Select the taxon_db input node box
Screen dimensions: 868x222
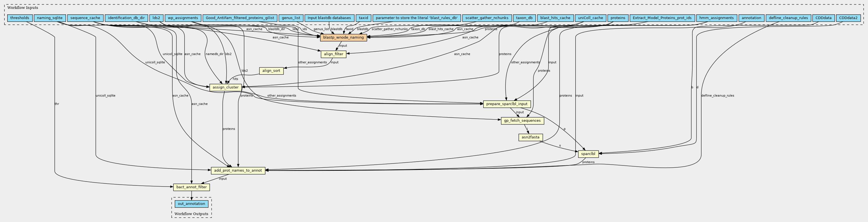(x=524, y=18)
